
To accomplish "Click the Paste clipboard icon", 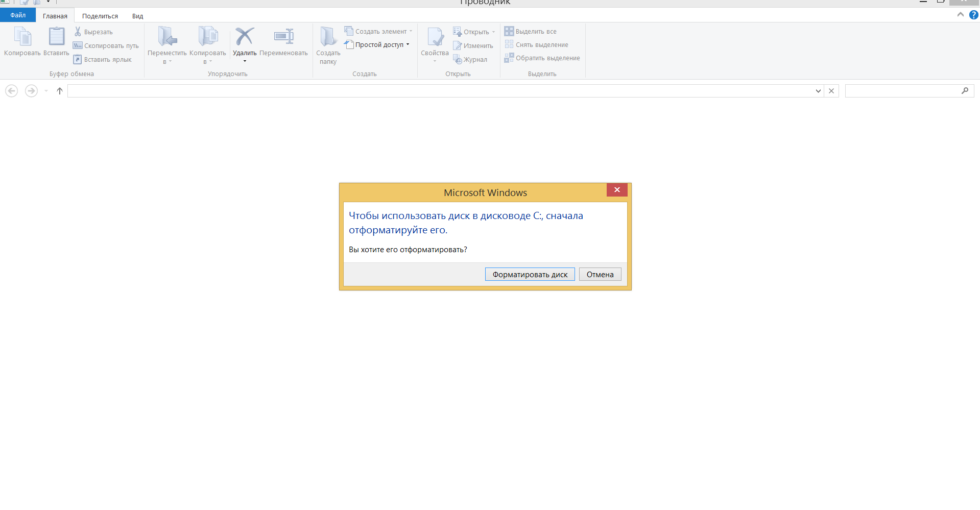I will (x=56, y=37).
